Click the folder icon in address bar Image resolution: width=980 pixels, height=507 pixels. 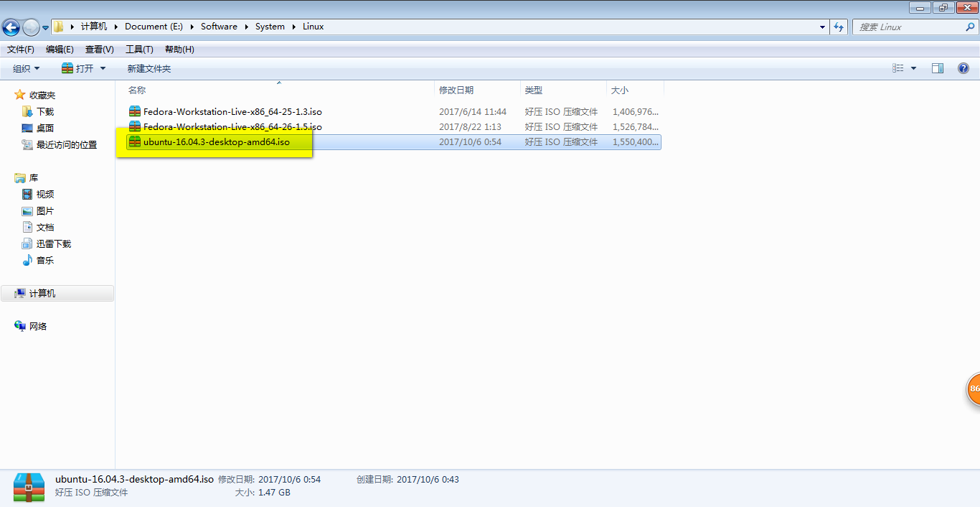59,27
